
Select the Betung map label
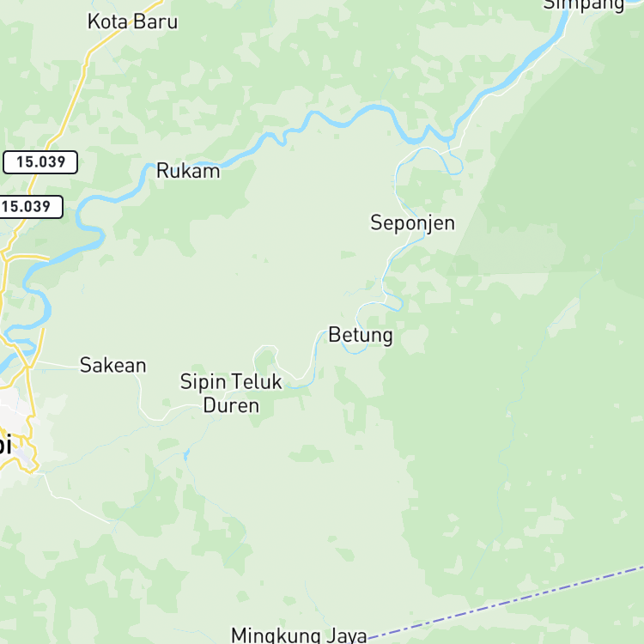point(361,335)
